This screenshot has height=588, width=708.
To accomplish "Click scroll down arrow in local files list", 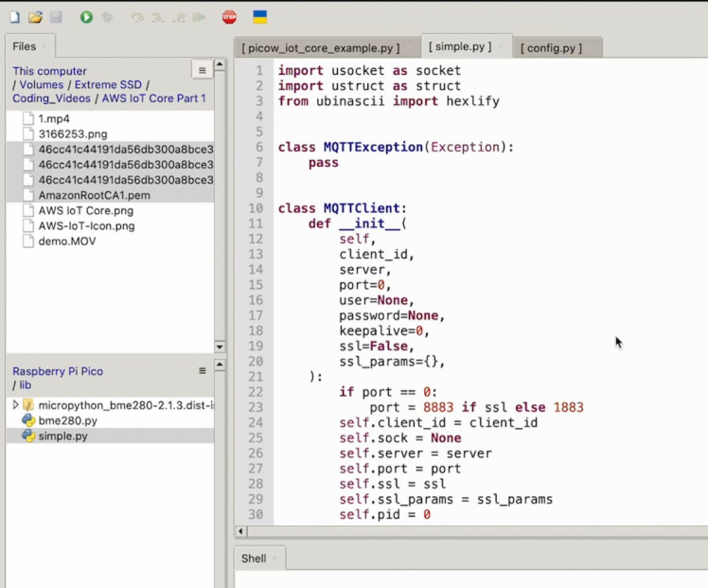I will point(220,347).
